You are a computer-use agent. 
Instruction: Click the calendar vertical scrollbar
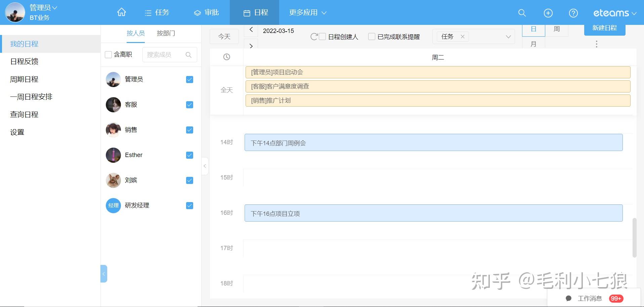pyautogui.click(x=634, y=237)
